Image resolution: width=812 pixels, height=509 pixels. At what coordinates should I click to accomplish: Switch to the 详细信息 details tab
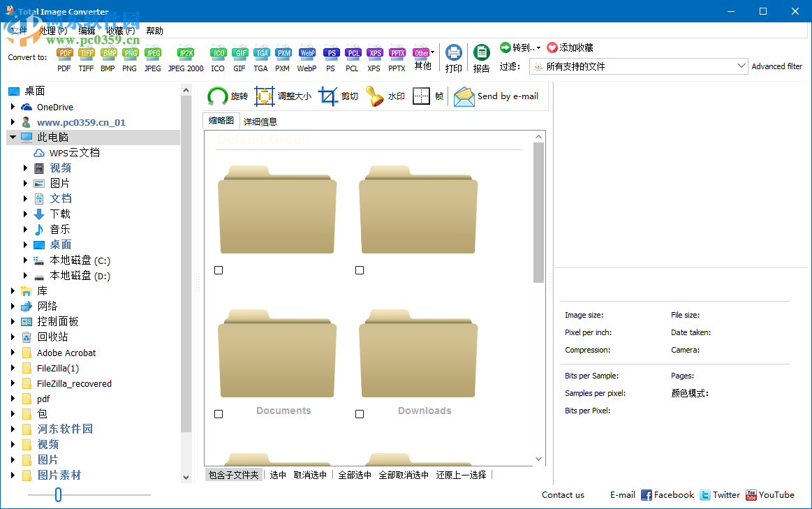tap(260, 121)
